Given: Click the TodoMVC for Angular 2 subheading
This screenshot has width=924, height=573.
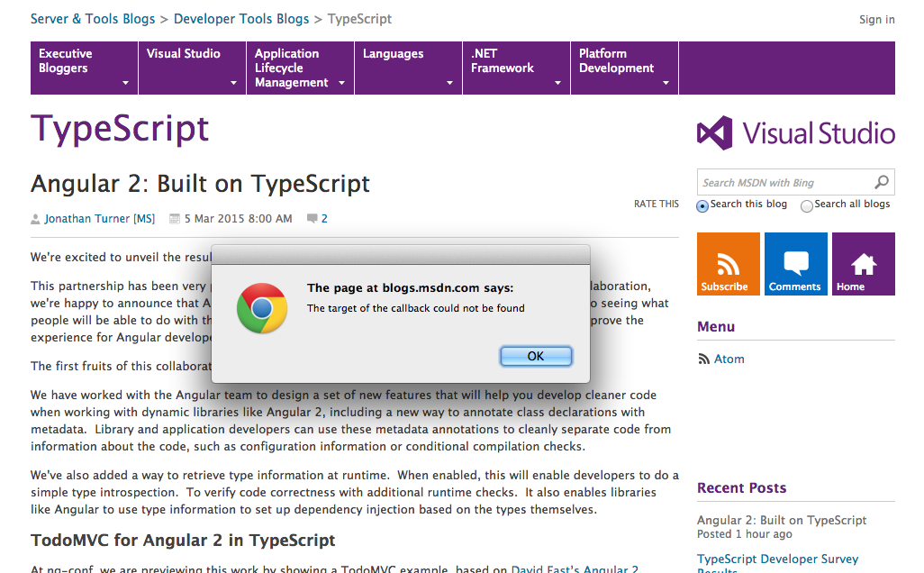Looking at the screenshot, I should pos(183,541).
